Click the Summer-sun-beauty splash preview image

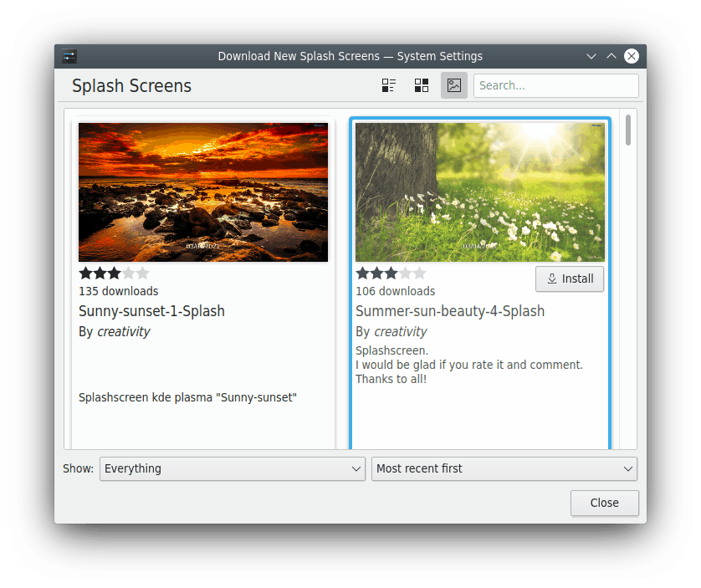click(479, 192)
